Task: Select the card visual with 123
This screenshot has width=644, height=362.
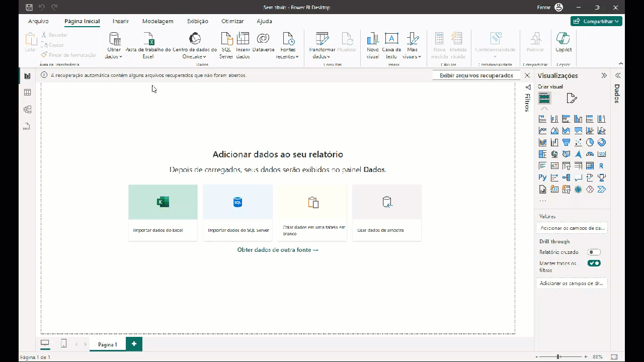Action: click(602, 154)
